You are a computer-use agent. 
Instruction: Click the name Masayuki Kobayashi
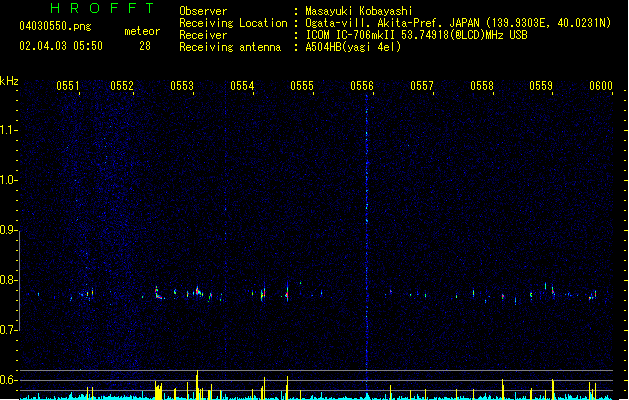pyautogui.click(x=359, y=11)
